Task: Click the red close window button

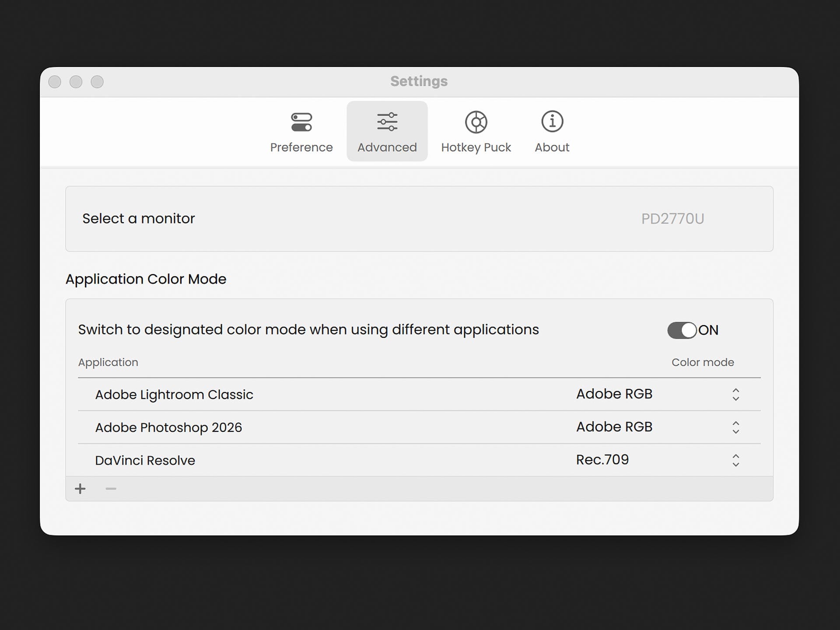Action: [55, 82]
